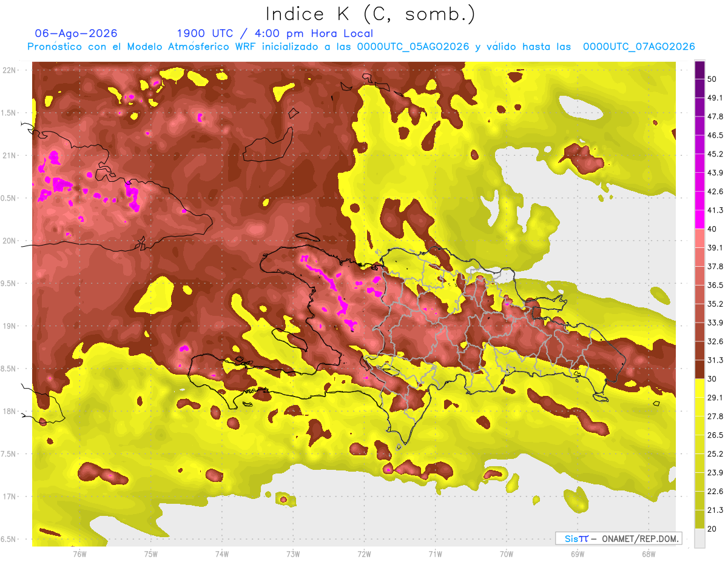Click the colorbar value "41.3"
Viewport: 728px width, 562px height.
click(x=714, y=210)
